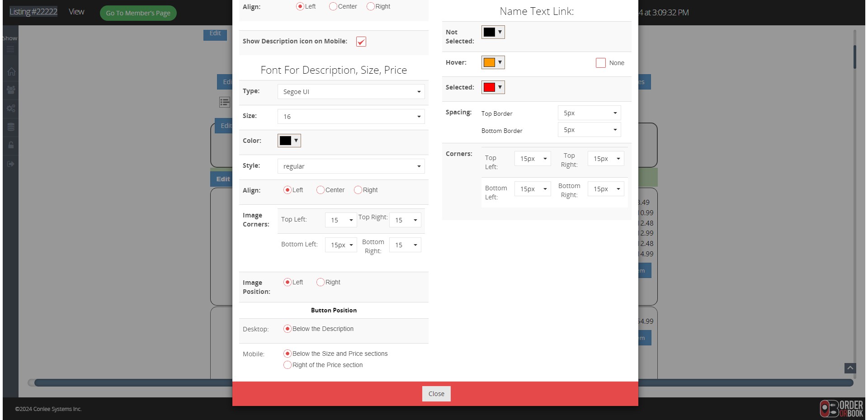Open the hamburger menu under Show
This screenshot has width=868, height=420.
click(10, 49)
